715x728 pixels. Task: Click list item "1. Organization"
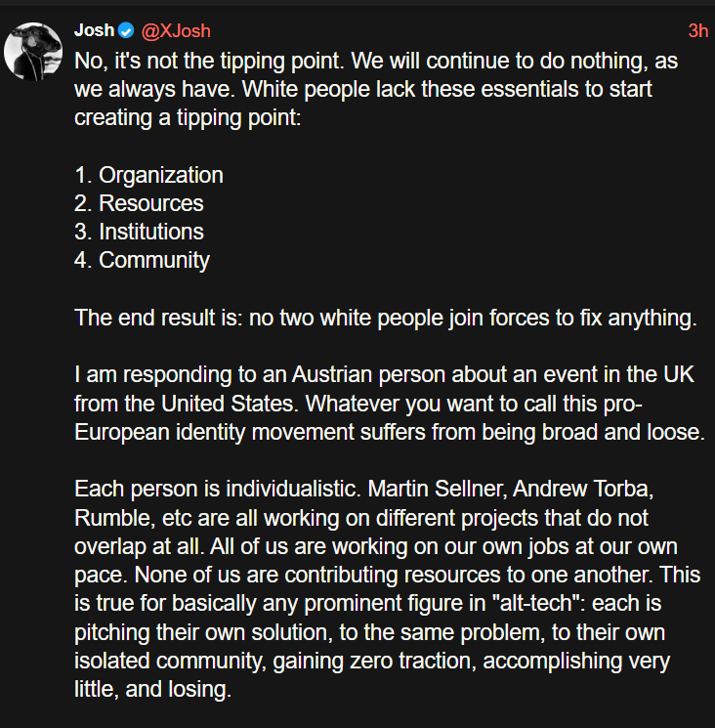click(148, 175)
